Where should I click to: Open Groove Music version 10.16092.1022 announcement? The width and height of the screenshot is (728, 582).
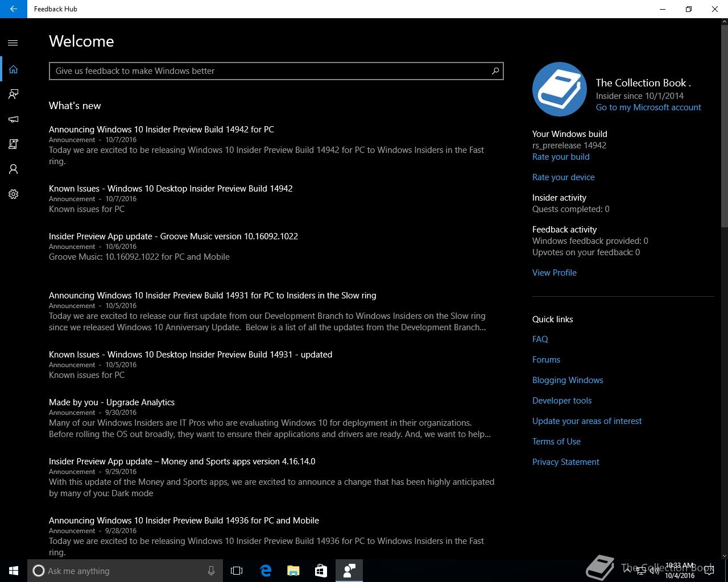point(173,236)
